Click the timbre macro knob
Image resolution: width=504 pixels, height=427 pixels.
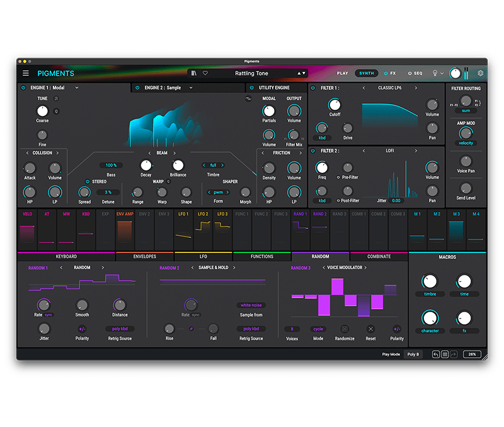[430, 281]
